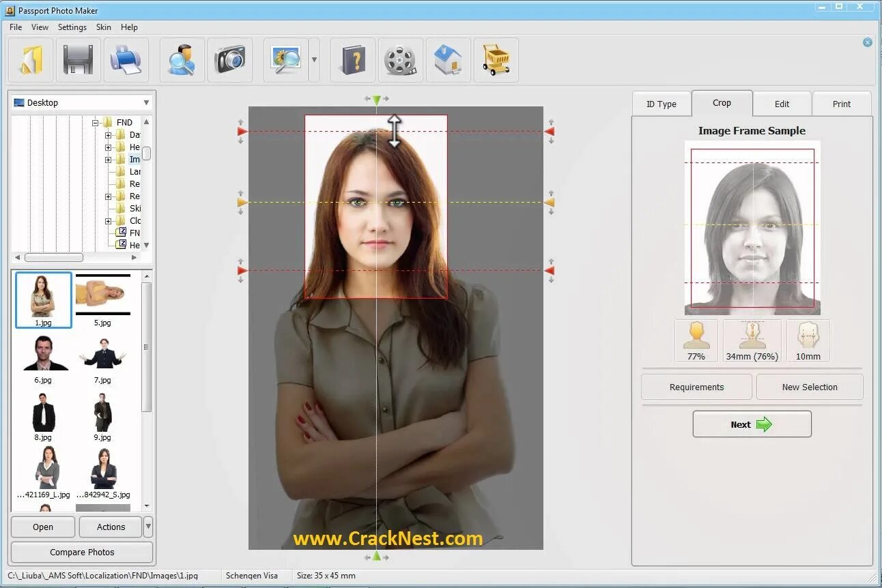882x588 pixels.
Task: Expand the Re folder that has plus box
Action: tap(109, 196)
